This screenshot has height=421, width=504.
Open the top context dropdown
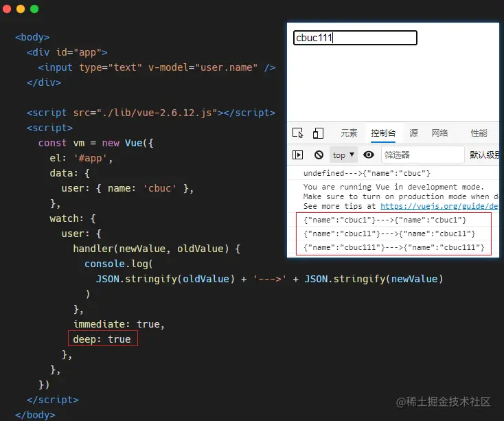[x=343, y=155]
